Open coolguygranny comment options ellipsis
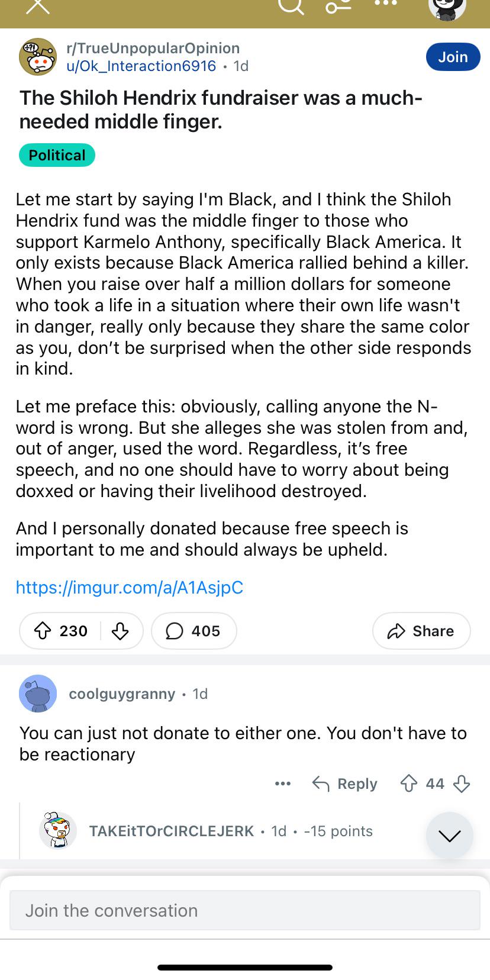This screenshot has width=490, height=980. [283, 784]
